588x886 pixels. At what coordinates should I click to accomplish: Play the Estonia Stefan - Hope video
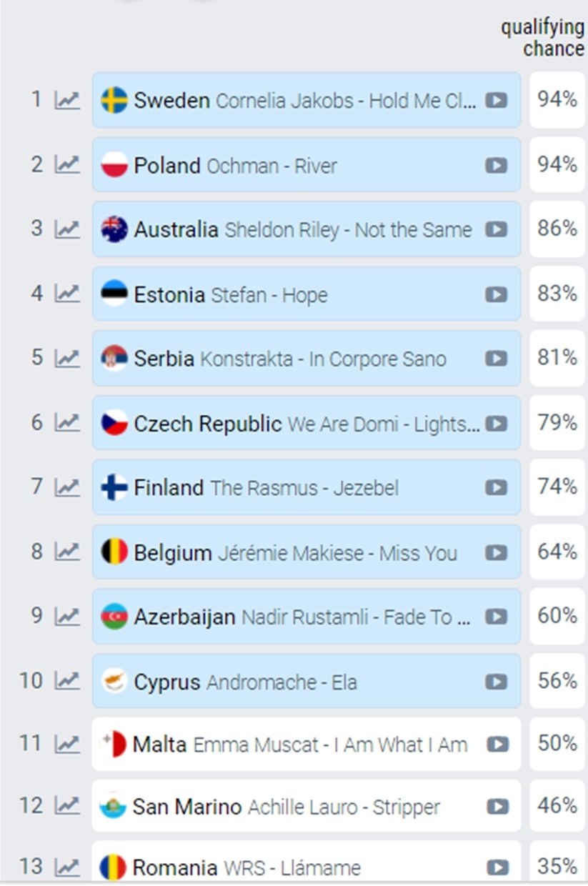(x=496, y=294)
